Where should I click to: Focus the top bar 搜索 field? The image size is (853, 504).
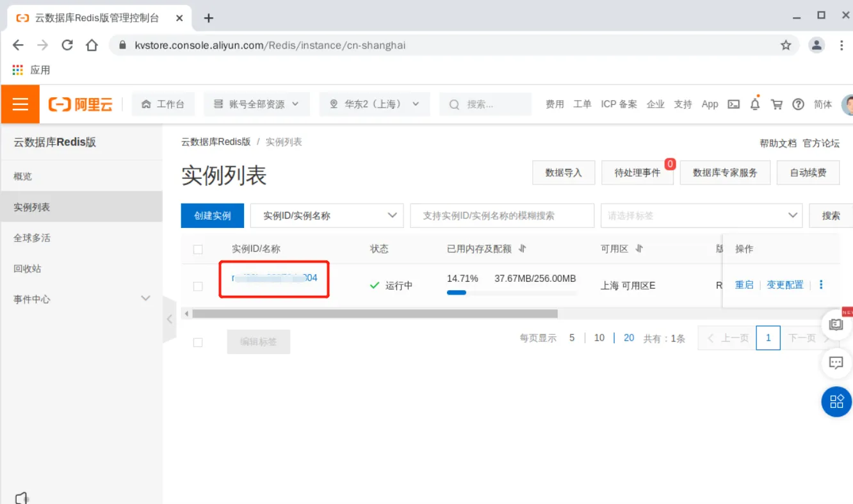(485, 104)
